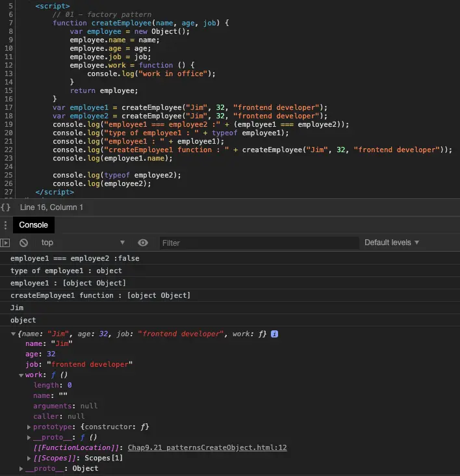The height and width of the screenshot is (476, 460).
Task: Click 'console.log(employee1.name);' code line
Action: coord(112,159)
